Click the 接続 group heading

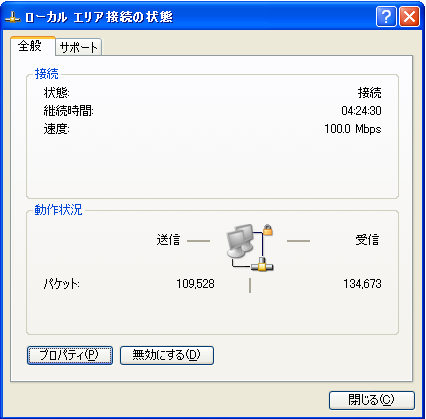pyautogui.click(x=47, y=74)
